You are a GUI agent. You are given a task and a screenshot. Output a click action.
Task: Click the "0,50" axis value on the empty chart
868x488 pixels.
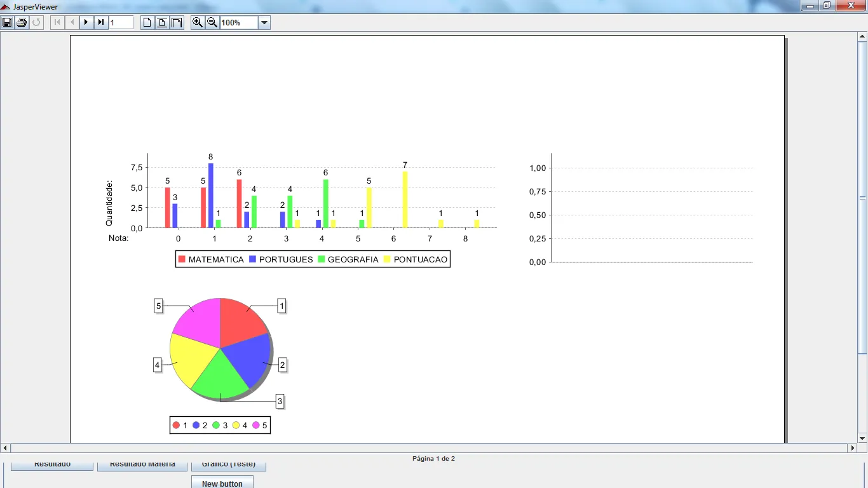click(x=538, y=215)
